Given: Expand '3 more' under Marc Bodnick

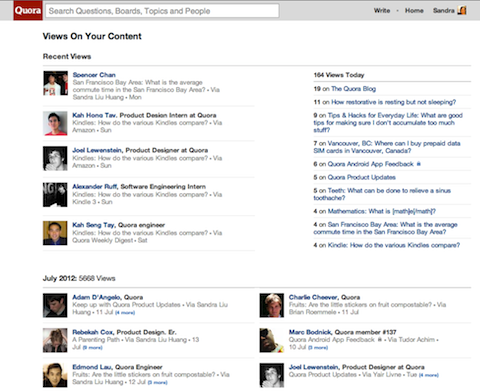Looking at the screenshot, I should [318, 348].
